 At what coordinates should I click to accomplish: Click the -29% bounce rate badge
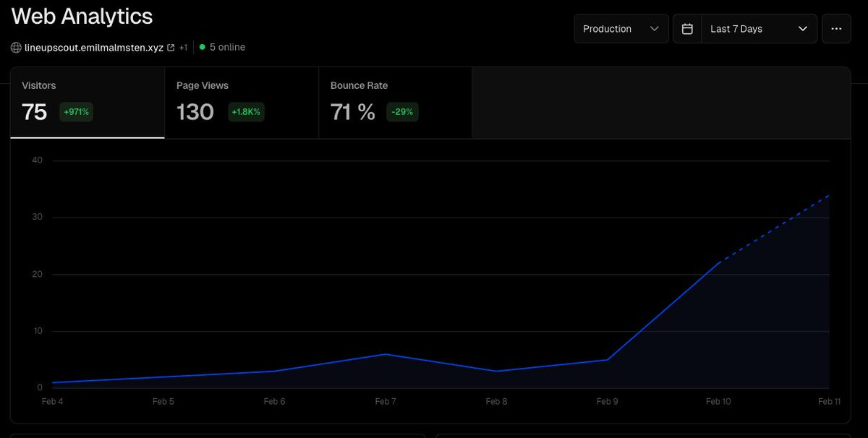coord(402,112)
